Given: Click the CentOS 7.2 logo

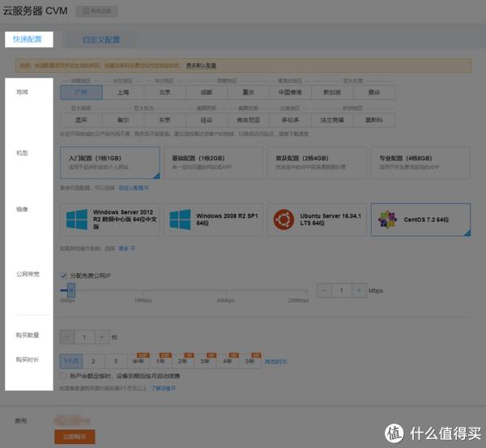Looking at the screenshot, I should pos(387,220).
